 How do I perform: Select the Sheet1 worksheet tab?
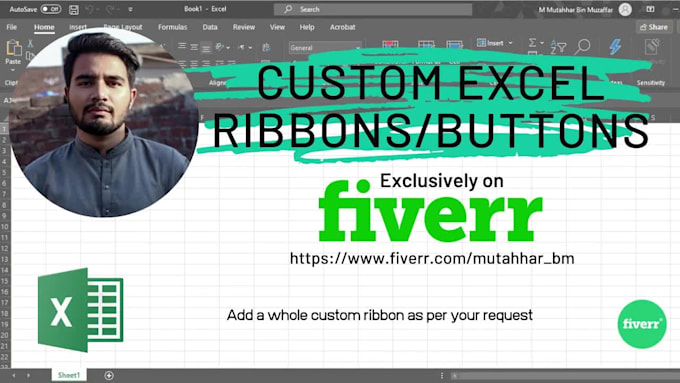click(x=69, y=375)
